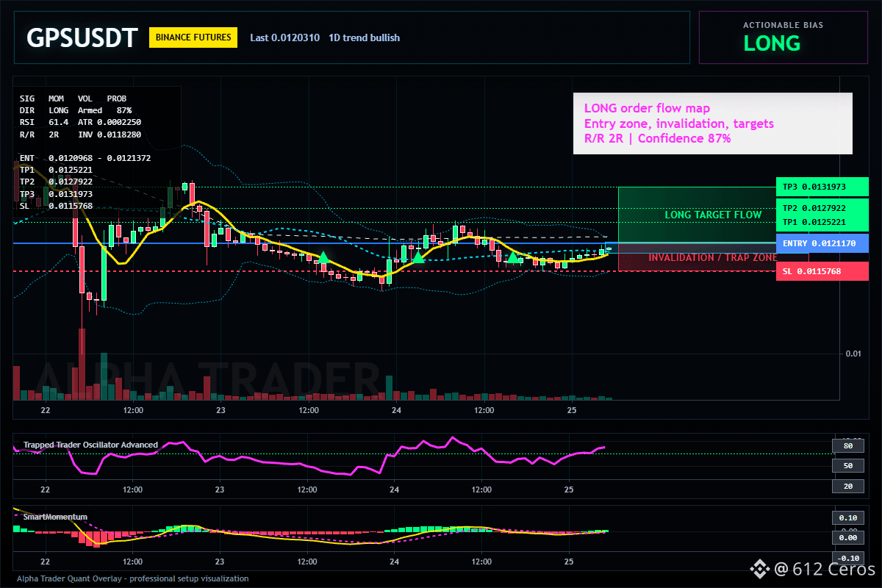Click the ATR 0.0002250 stat value
Image resolution: width=882 pixels, height=588 pixels.
click(x=110, y=122)
